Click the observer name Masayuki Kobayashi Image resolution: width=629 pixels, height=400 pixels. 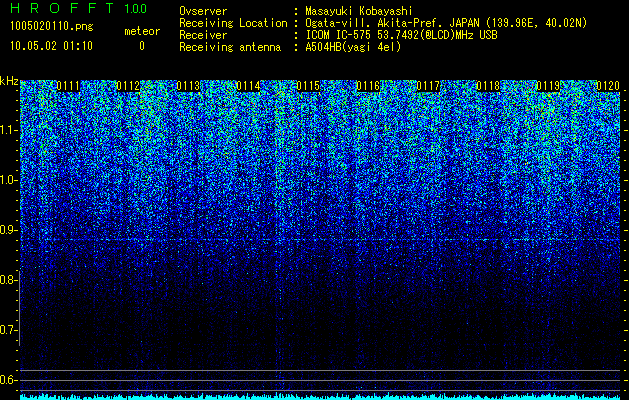(x=359, y=11)
